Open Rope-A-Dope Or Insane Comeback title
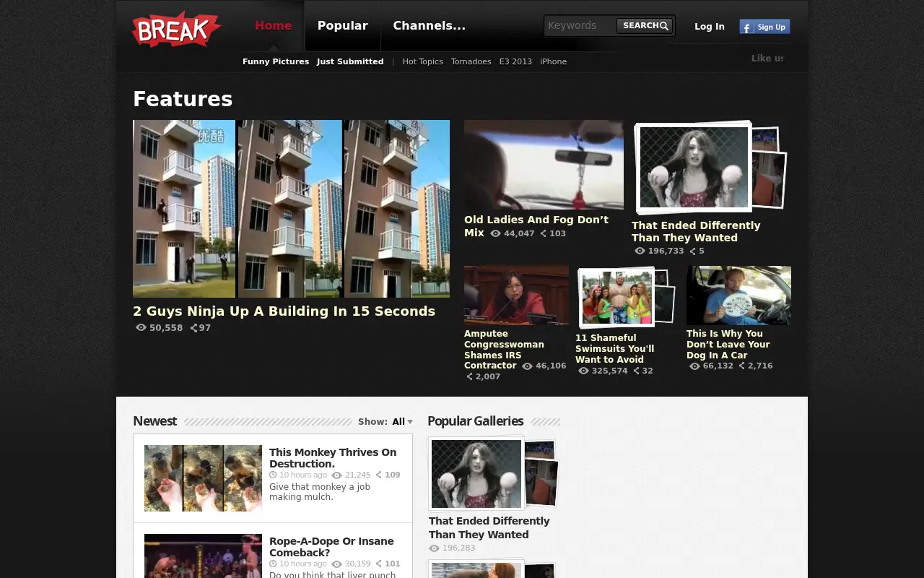This screenshot has width=924, height=578. [x=331, y=547]
